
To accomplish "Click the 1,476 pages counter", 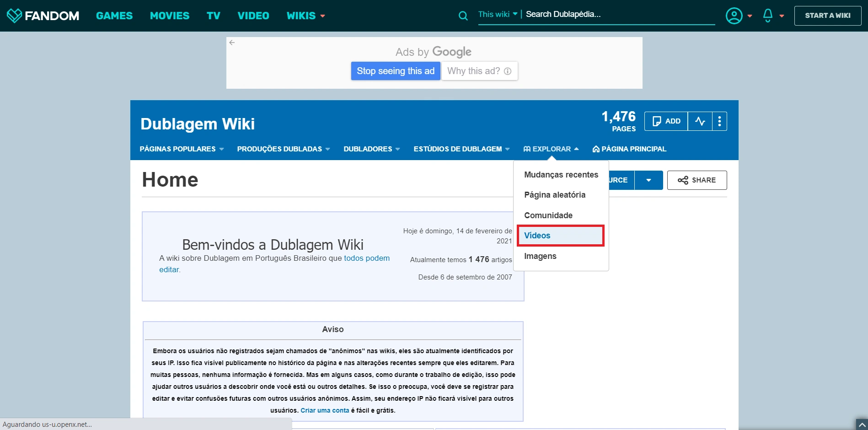I will (x=618, y=121).
